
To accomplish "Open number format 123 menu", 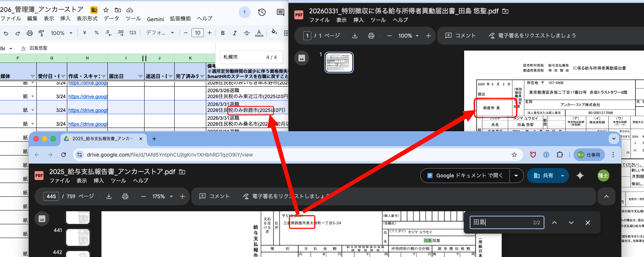I will pyautogui.click(x=133, y=33).
